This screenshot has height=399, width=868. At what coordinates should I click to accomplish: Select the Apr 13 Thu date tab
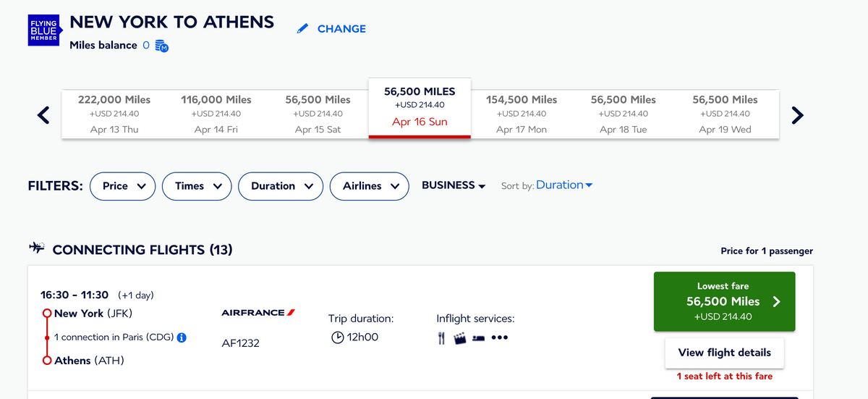[x=114, y=114]
